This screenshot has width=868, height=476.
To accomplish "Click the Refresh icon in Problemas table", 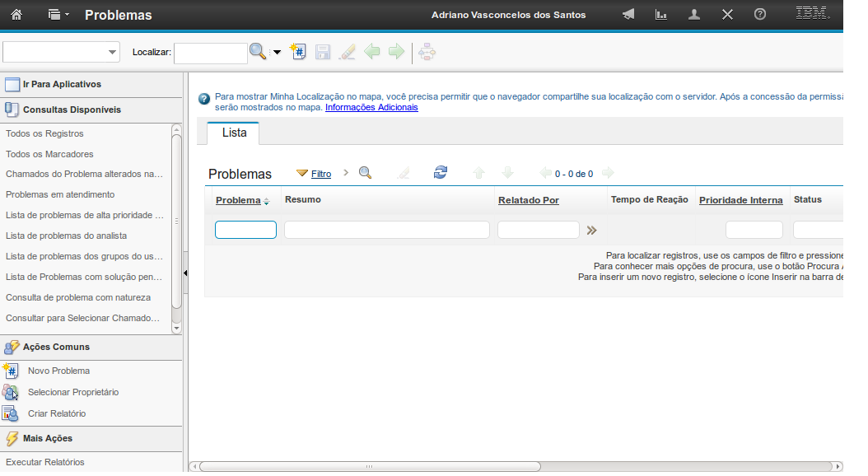I will coord(441,172).
